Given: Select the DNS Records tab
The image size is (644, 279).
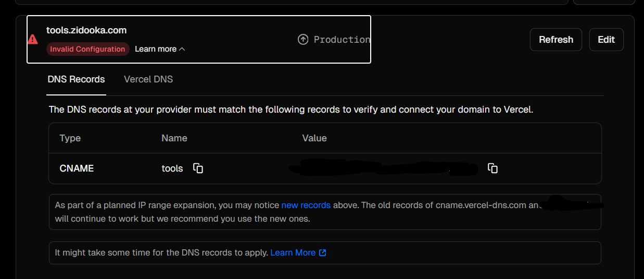Looking at the screenshot, I should coord(76,79).
